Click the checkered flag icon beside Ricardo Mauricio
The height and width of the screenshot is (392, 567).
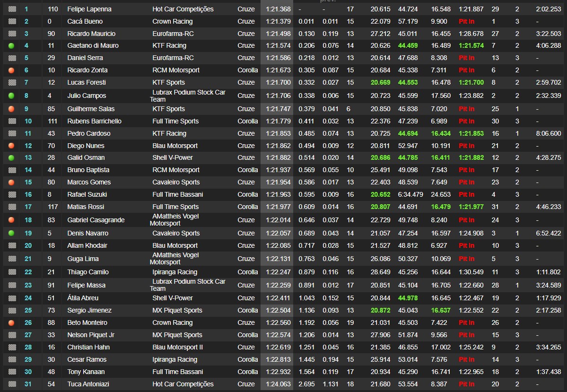click(12, 34)
